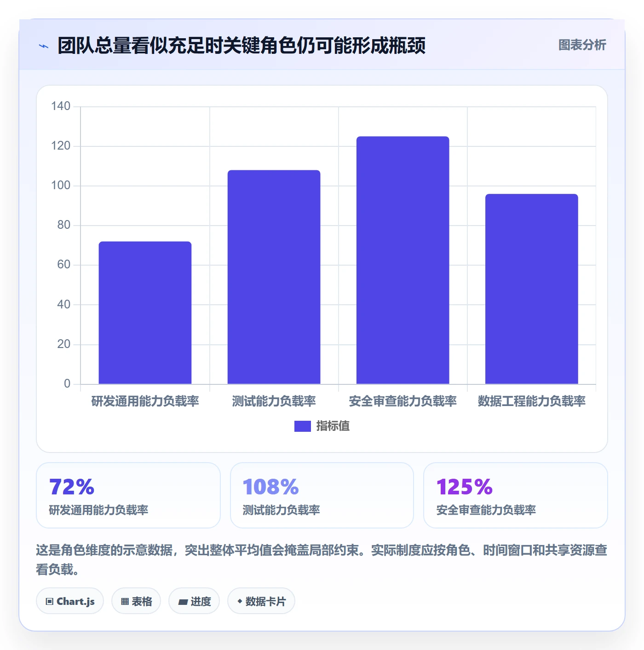Click the 100 y-axis tick label
This screenshot has height=650, width=644.
click(61, 186)
